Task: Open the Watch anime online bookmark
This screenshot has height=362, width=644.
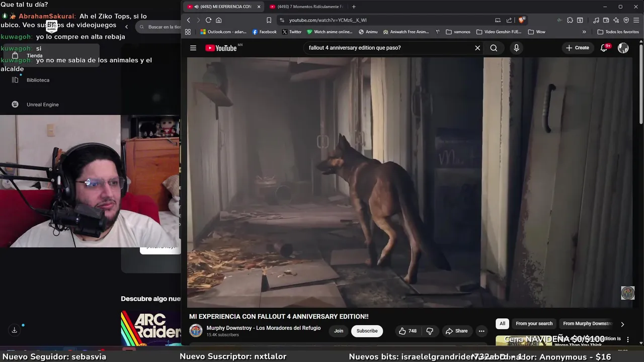Action: (330, 32)
